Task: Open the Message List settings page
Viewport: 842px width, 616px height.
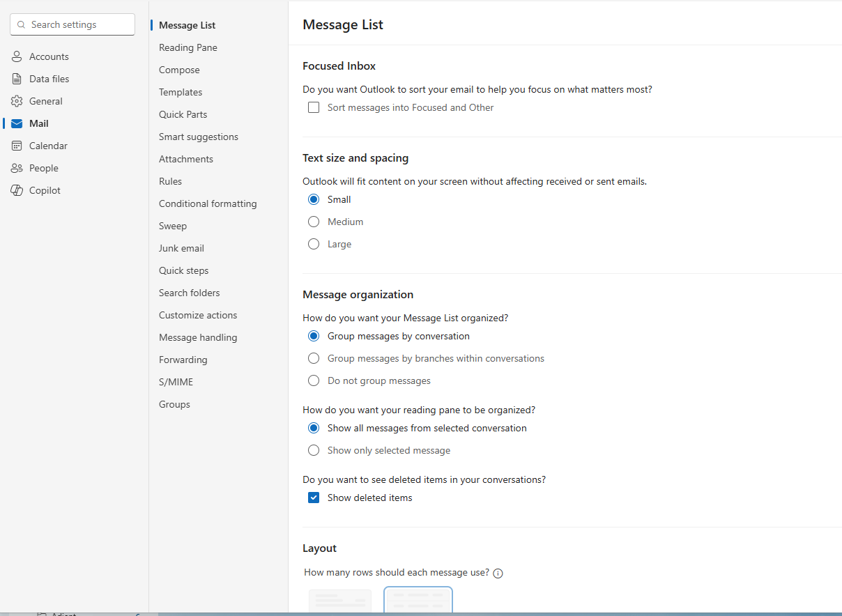Action: tap(187, 25)
